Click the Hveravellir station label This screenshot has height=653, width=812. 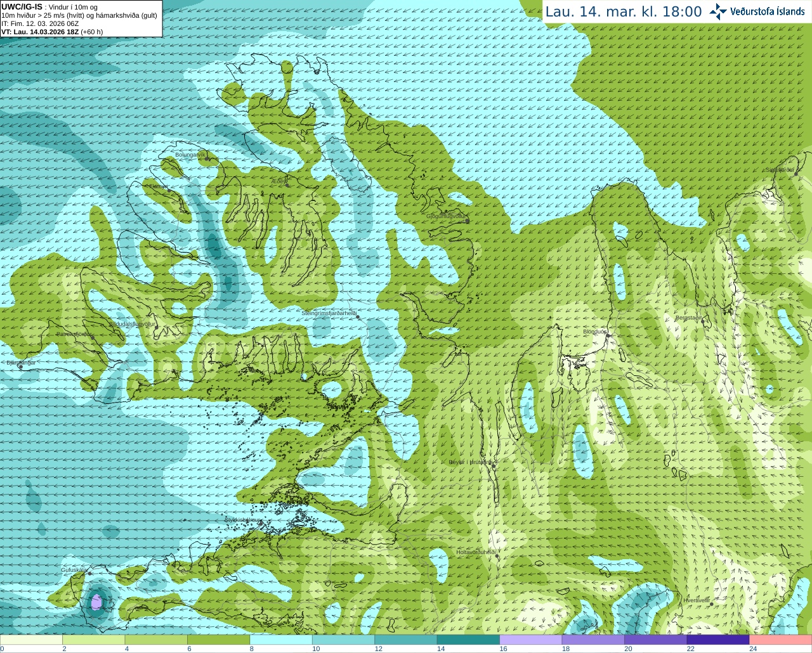pyautogui.click(x=697, y=600)
